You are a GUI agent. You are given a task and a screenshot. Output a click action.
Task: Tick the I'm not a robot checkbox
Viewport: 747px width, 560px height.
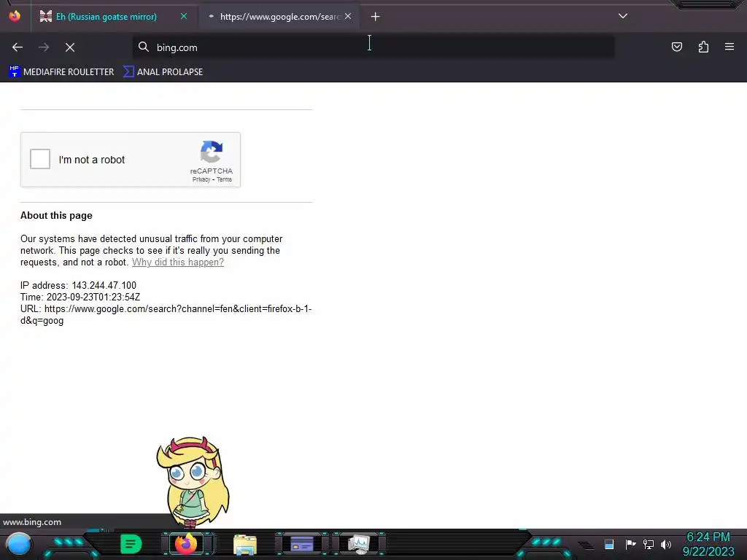40,159
